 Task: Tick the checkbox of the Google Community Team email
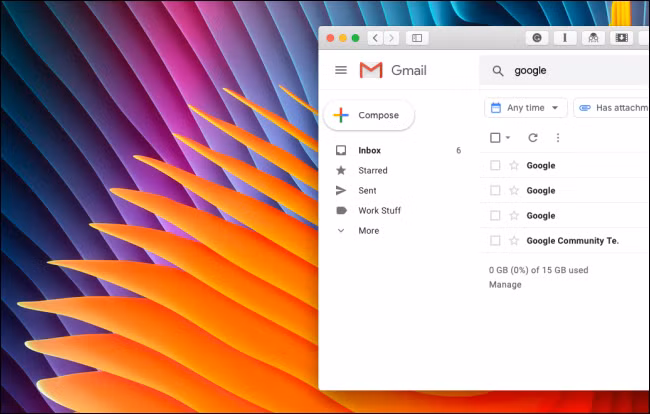click(495, 240)
